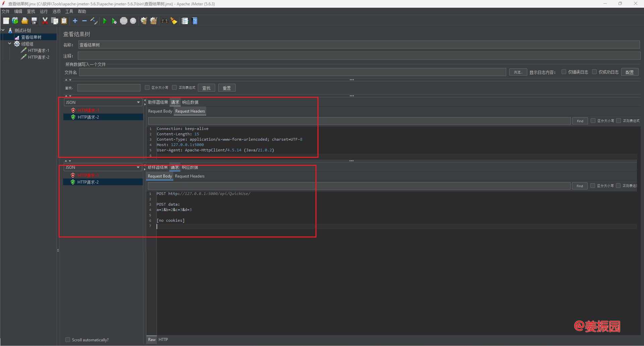Save the test plan with disk icon

click(34, 21)
